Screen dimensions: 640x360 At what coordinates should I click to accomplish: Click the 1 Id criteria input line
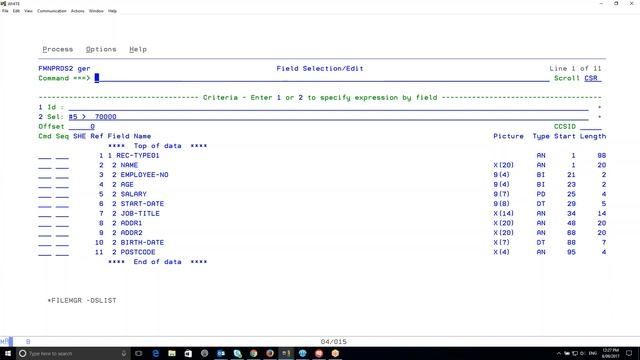coord(328,107)
